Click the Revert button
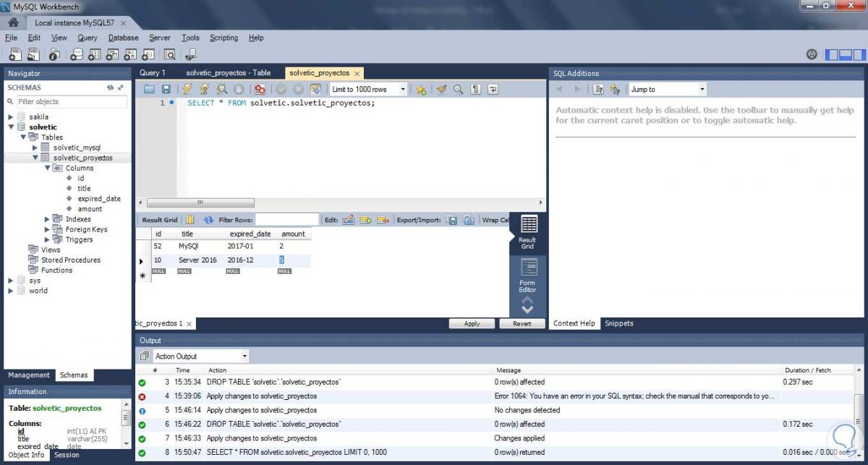 (x=522, y=323)
